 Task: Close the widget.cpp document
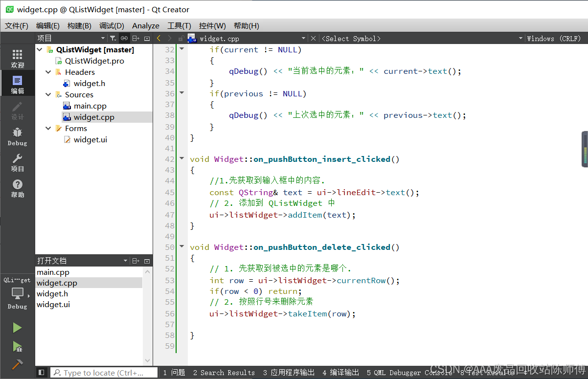(313, 38)
